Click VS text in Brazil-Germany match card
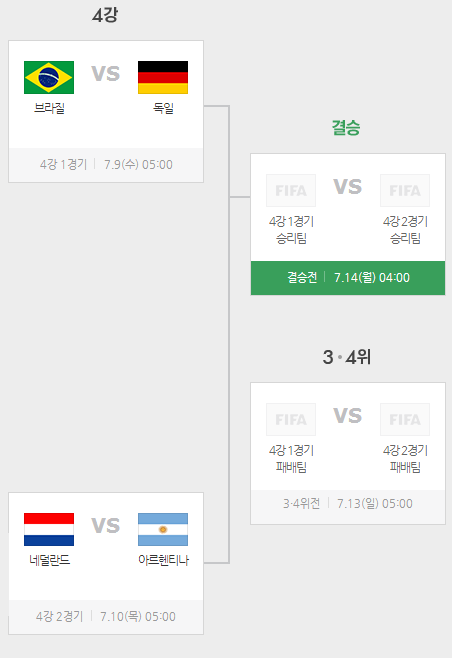Viewport: 452px width, 658px height. pos(106,74)
